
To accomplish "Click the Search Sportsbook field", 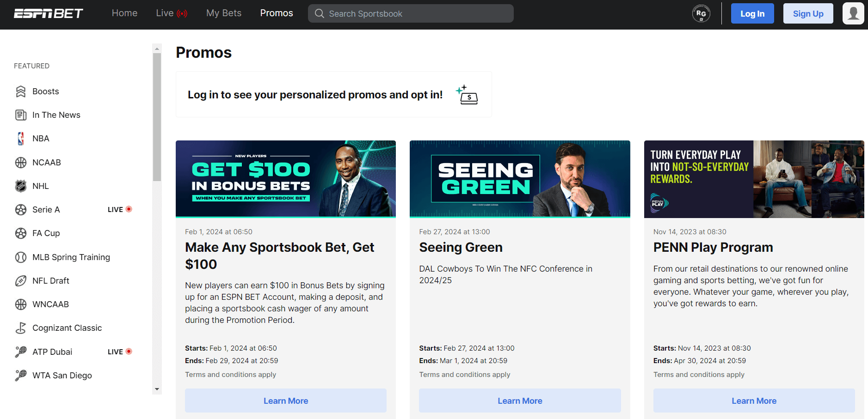I will 411,13.
